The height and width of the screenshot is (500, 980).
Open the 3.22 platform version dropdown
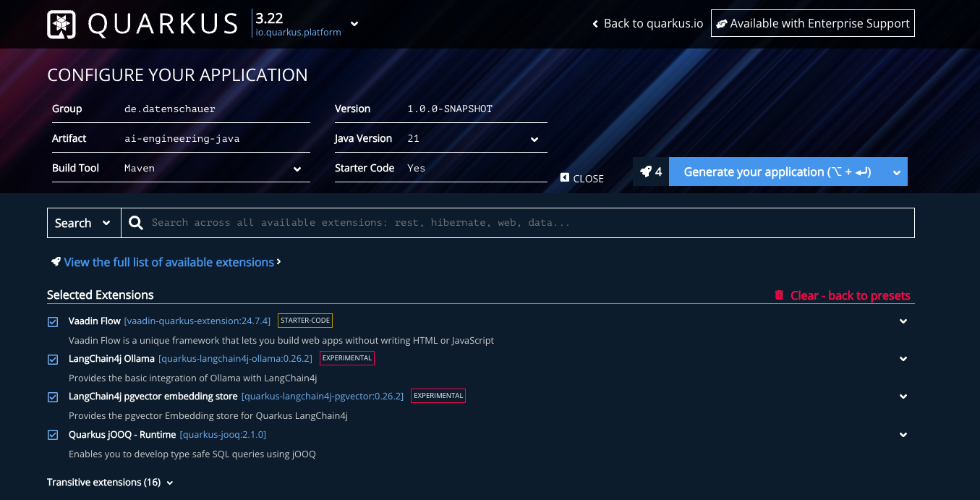click(354, 24)
